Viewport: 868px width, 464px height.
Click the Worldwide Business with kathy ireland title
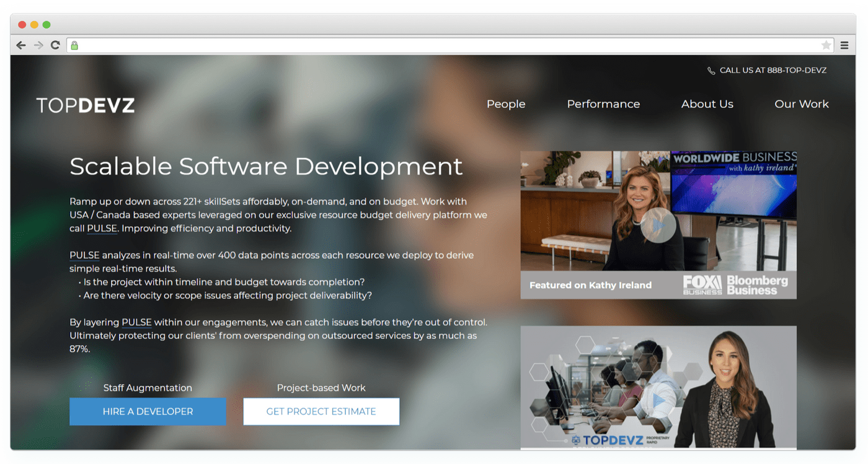[x=735, y=162]
